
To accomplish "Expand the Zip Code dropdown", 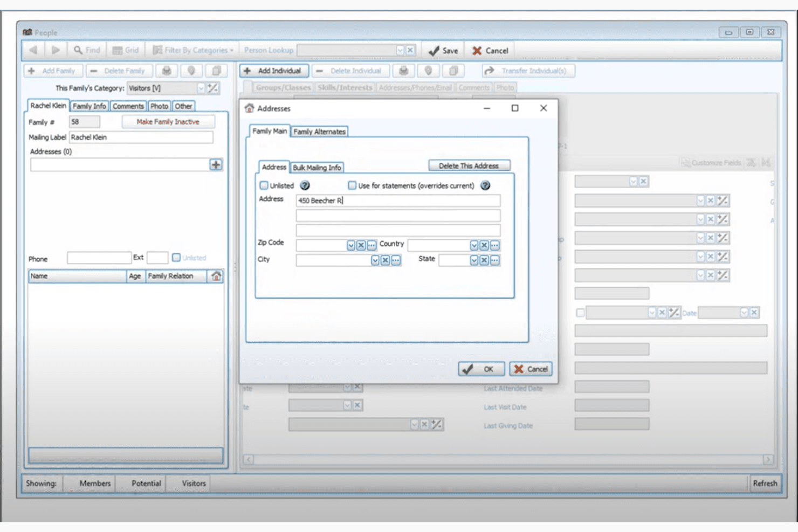I will click(351, 245).
